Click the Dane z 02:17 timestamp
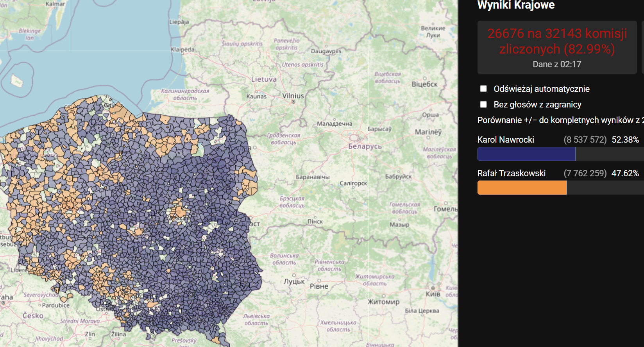Viewport: 644px width, 347px height. 557,64
